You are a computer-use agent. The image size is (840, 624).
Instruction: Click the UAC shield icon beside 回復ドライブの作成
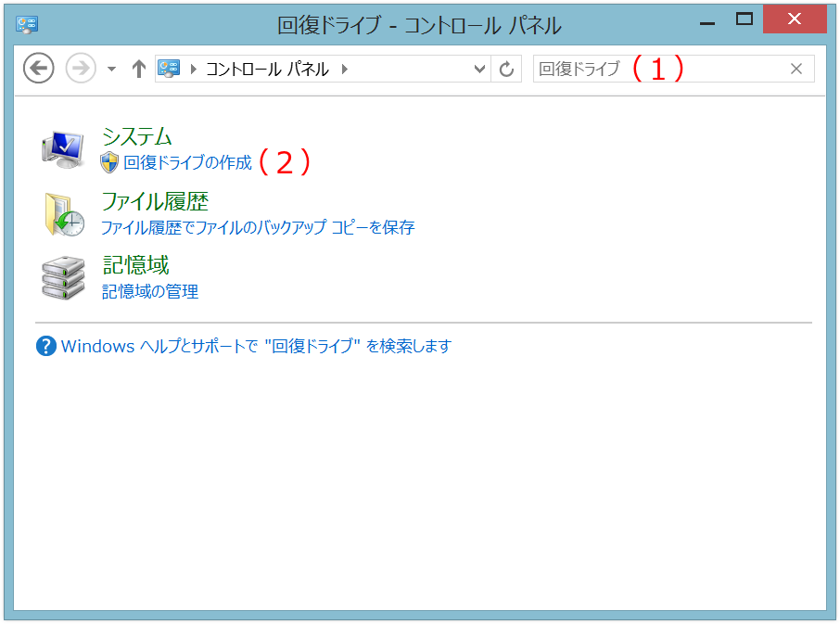pos(109,162)
